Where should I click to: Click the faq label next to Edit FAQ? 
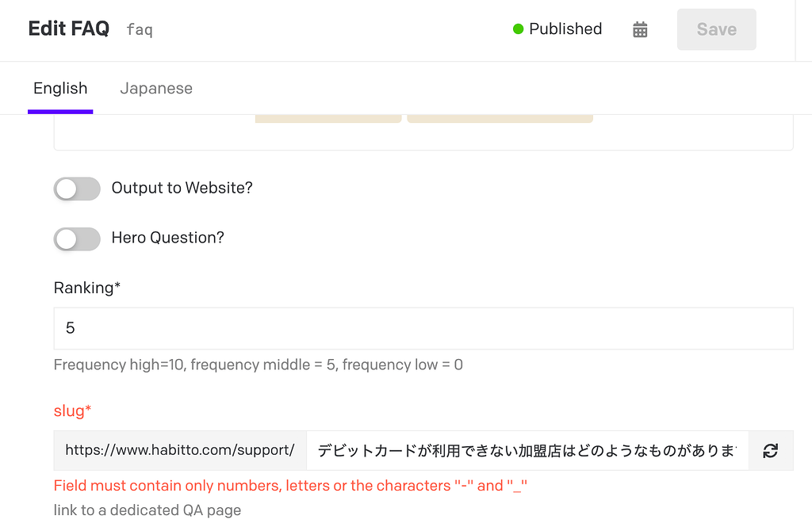pos(139,29)
